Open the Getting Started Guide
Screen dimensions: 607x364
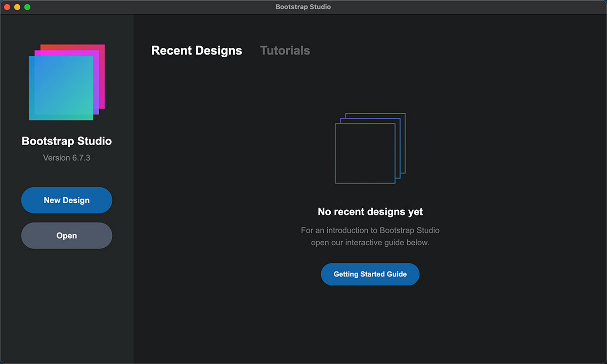370,274
